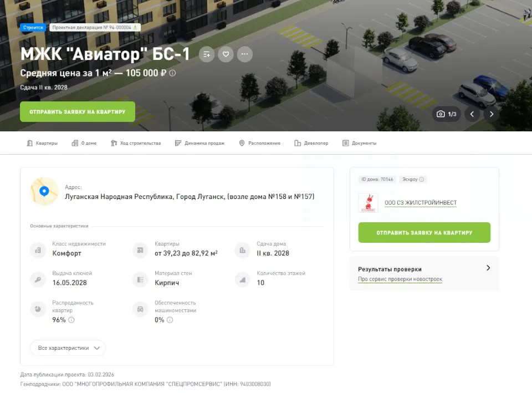This screenshot has width=532, height=393.
Task: Go to Квартиры section tab
Action: (42, 143)
